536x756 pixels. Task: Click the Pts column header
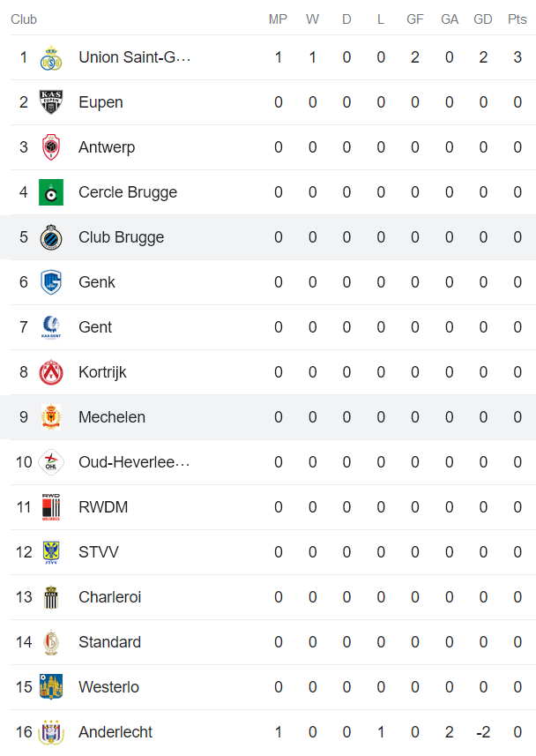[517, 19]
